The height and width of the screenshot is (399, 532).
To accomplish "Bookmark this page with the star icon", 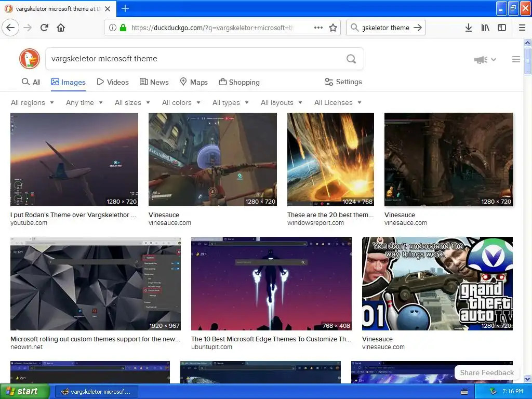I will coord(333,28).
